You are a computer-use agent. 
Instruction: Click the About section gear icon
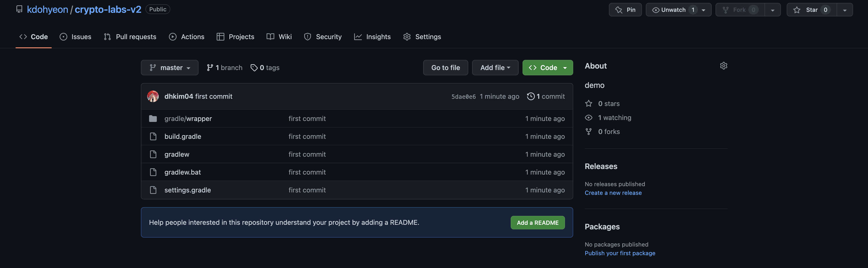723,66
